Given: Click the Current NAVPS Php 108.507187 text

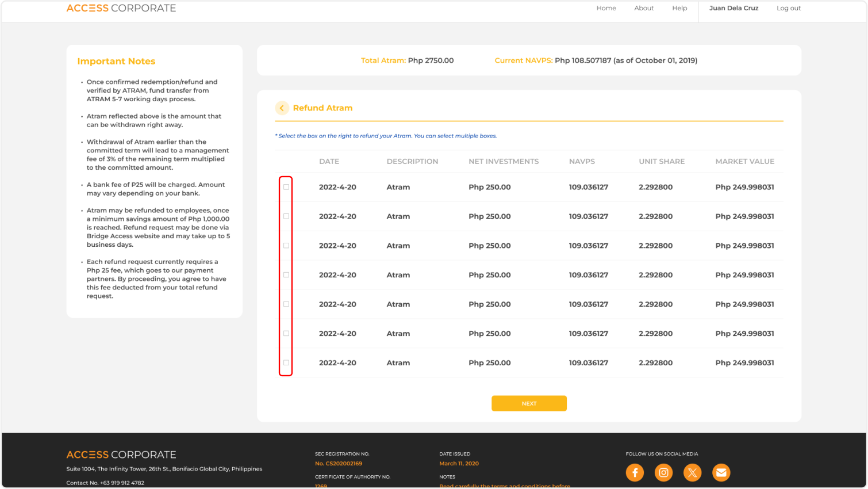Looking at the screenshot, I should [x=596, y=60].
